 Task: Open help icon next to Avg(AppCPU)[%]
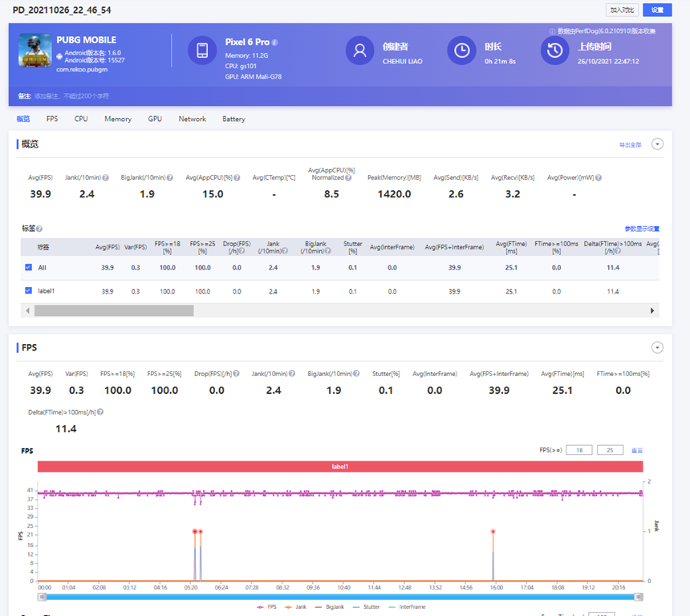click(237, 177)
